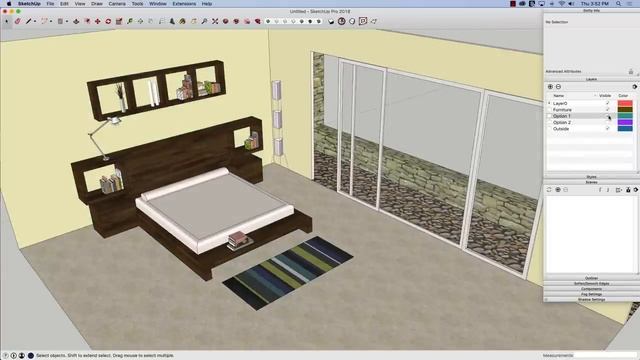Screen dimensions: 640x360
Task: Pick the Scale tool
Action: point(119,21)
